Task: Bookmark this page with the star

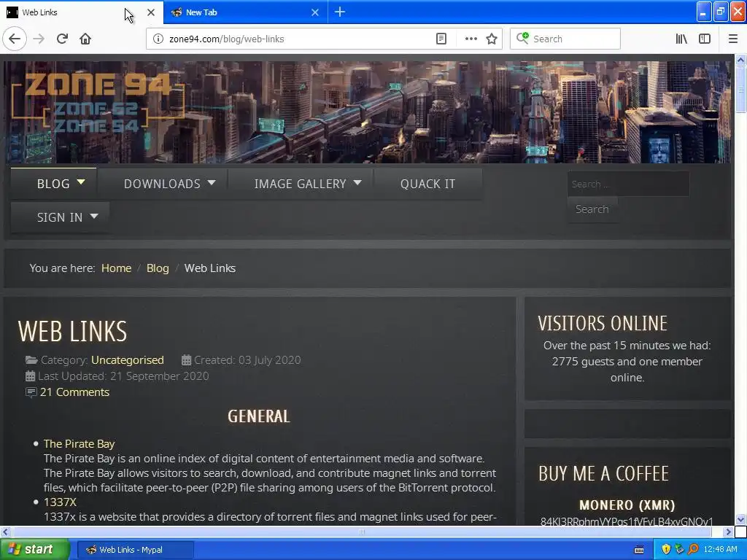Action: pos(492,39)
